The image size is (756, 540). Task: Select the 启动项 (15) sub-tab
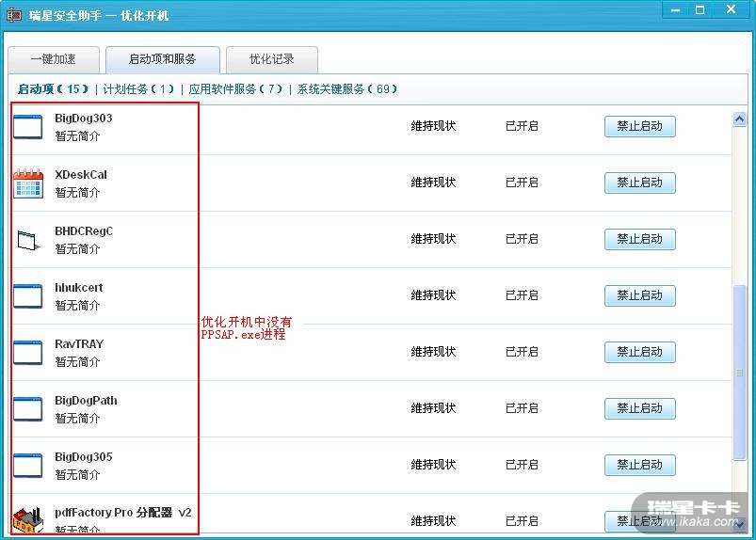[53, 89]
